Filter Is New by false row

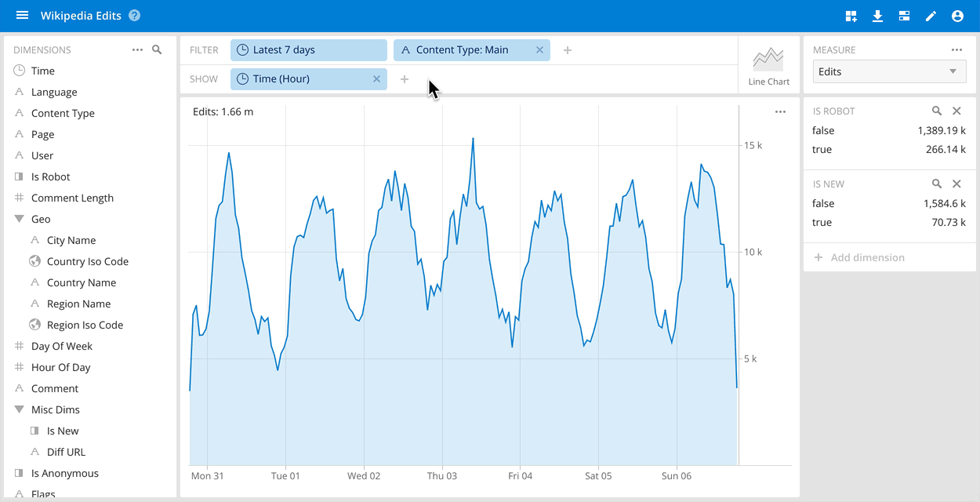point(889,203)
